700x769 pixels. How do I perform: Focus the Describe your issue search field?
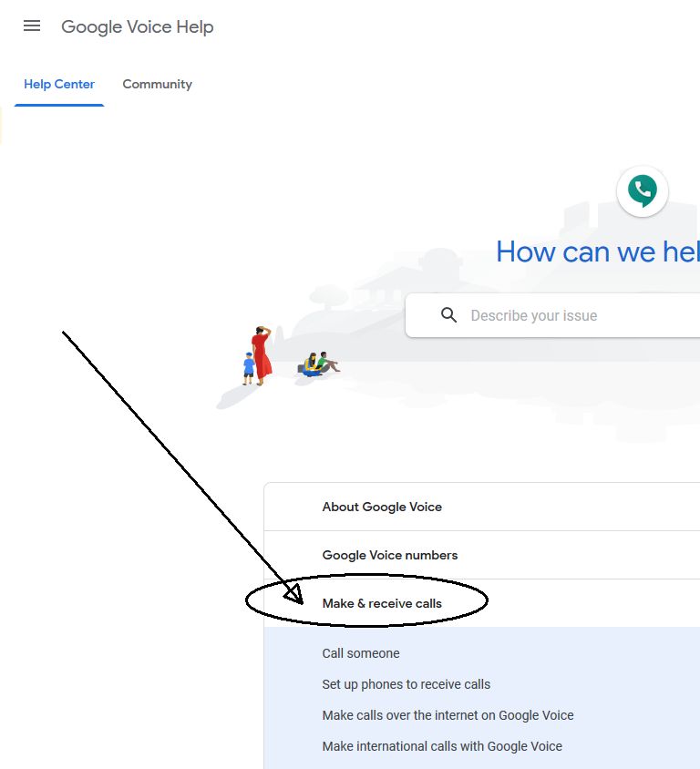coord(553,315)
